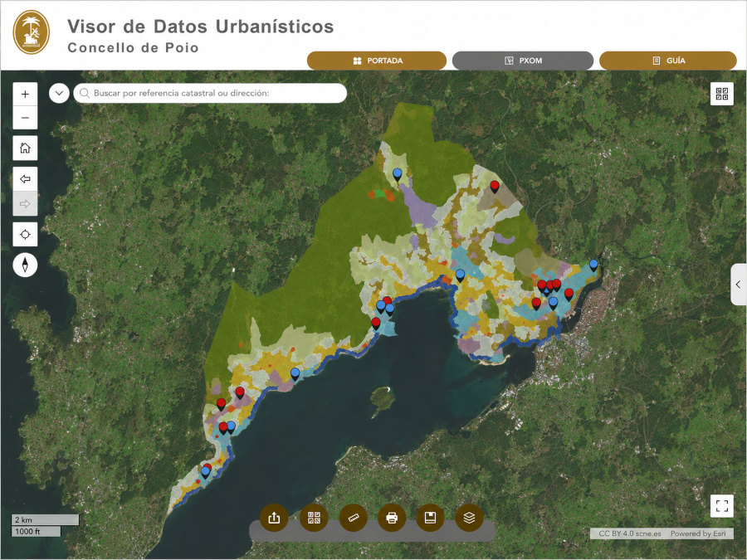Return to the home map extent
Viewport: 747px width, 560px height.
pos(25,149)
